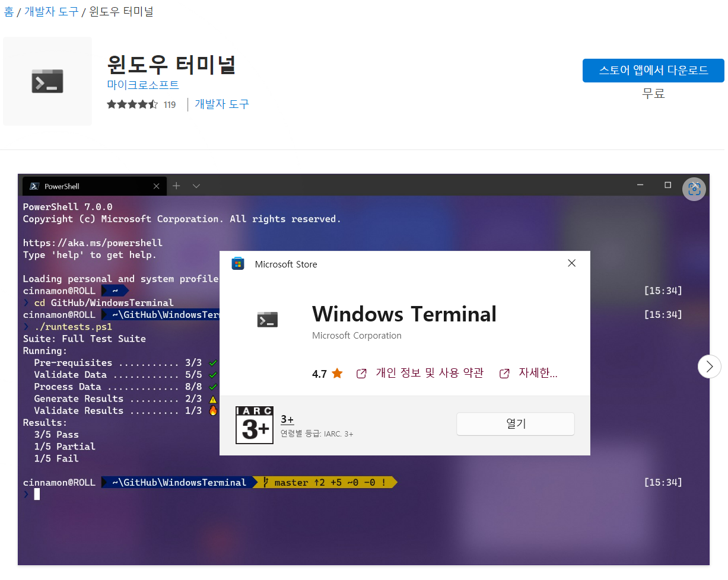Click the fire icon beside Validate Results

[213, 411]
